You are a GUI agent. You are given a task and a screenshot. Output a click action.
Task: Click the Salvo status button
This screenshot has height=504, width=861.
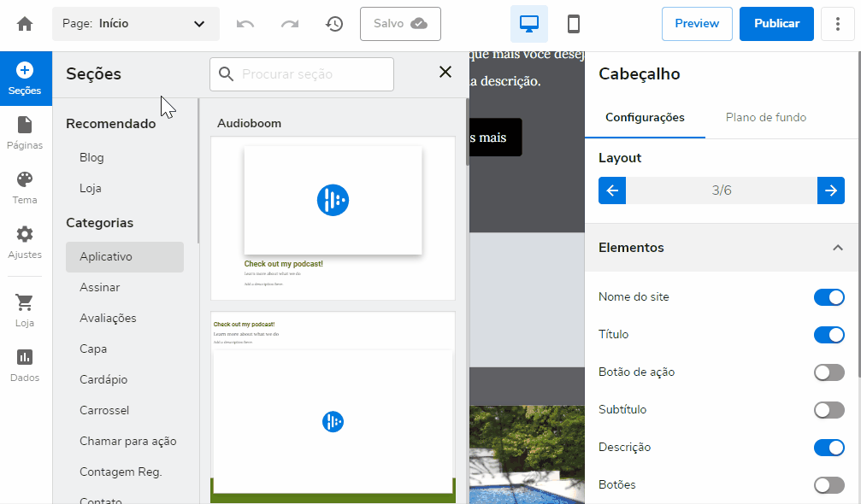point(400,24)
